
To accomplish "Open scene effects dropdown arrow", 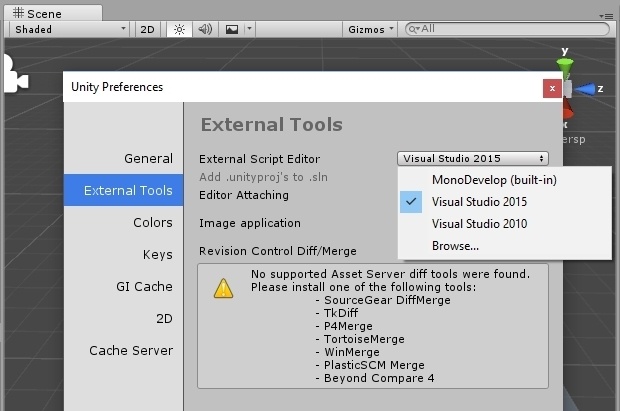I will [x=250, y=30].
